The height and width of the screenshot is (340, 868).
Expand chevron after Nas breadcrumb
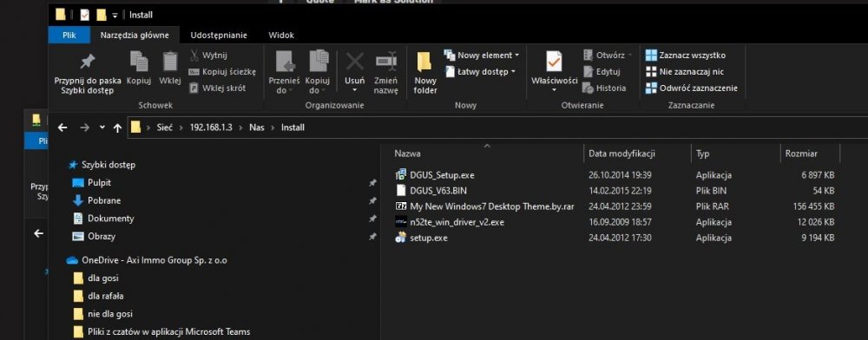point(273,127)
